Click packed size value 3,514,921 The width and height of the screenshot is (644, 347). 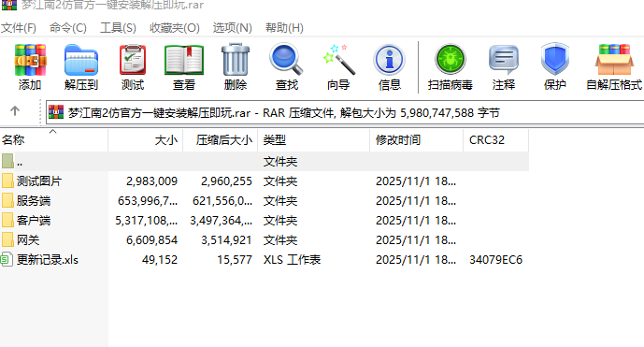pos(226,240)
